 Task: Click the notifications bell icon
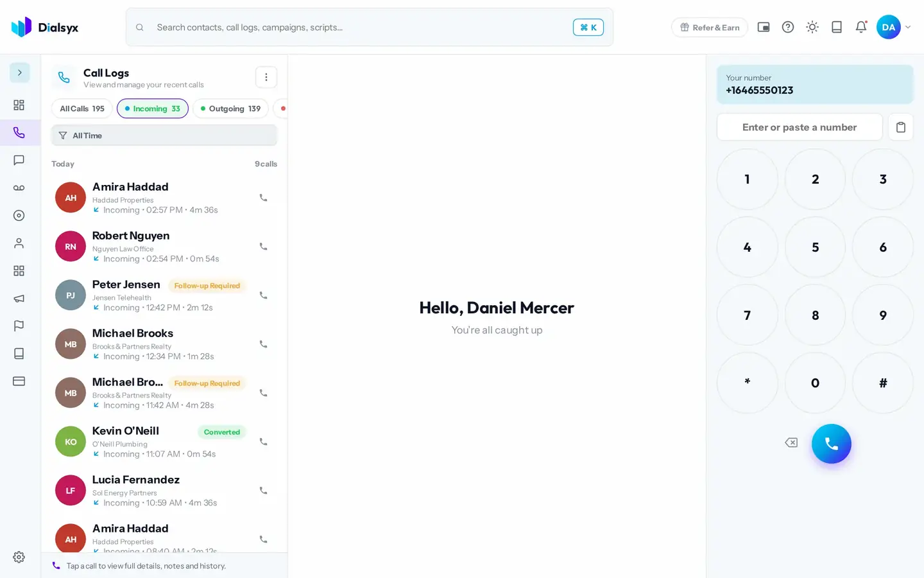coord(861,27)
